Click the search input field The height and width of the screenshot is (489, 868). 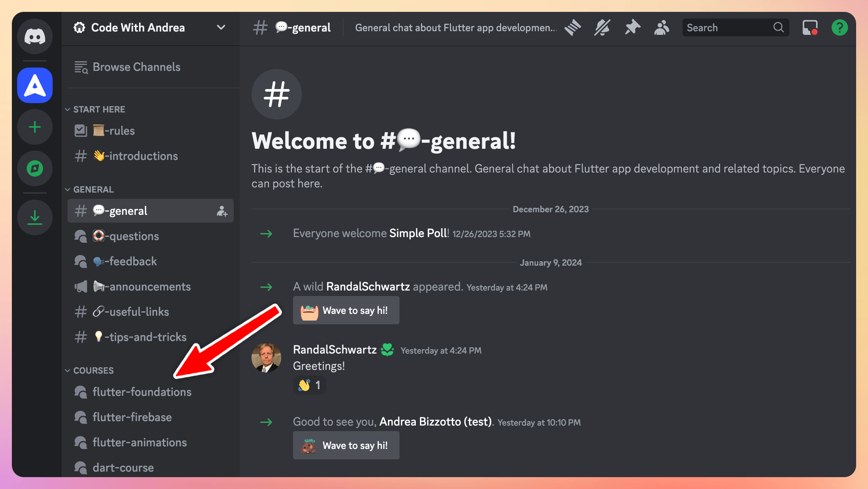[734, 27]
